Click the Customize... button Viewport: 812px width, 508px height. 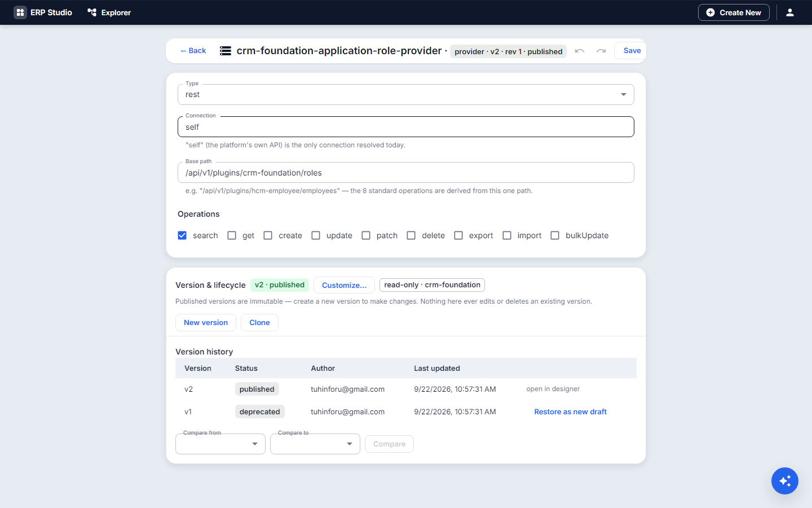(x=344, y=285)
